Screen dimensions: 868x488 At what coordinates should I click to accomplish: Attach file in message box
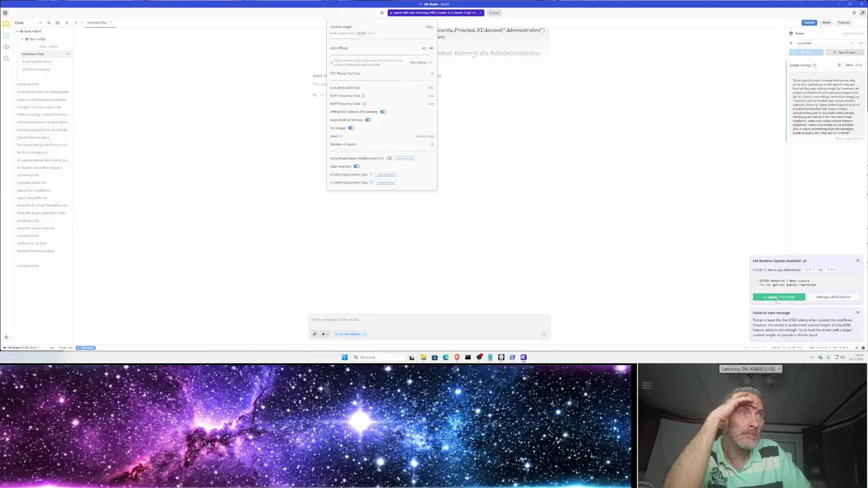(315, 334)
